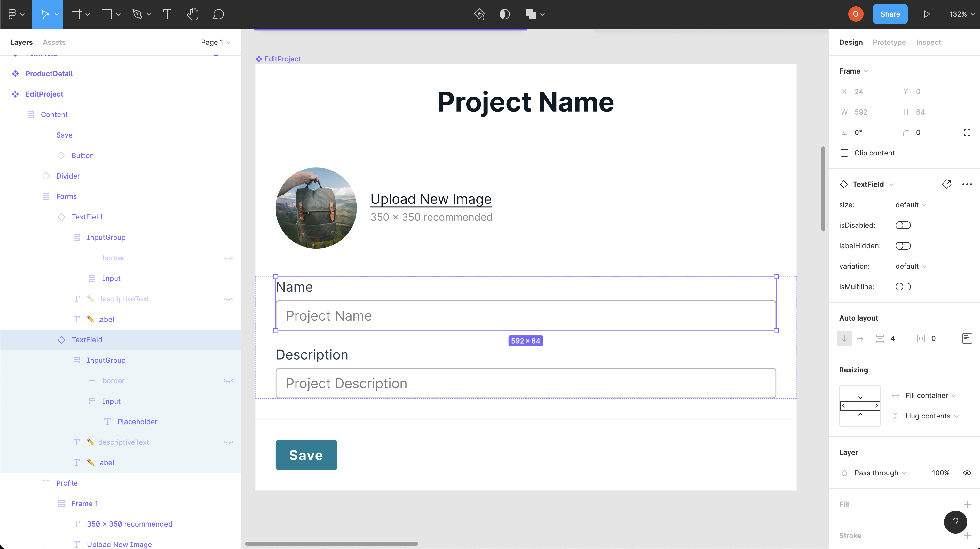The height and width of the screenshot is (549, 980).
Task: Switch to the Prototype tab
Action: click(x=889, y=42)
